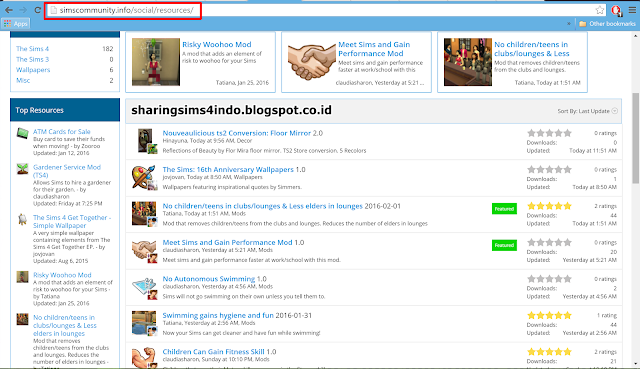Open the Sort By: Last Update dropdown

(587, 111)
